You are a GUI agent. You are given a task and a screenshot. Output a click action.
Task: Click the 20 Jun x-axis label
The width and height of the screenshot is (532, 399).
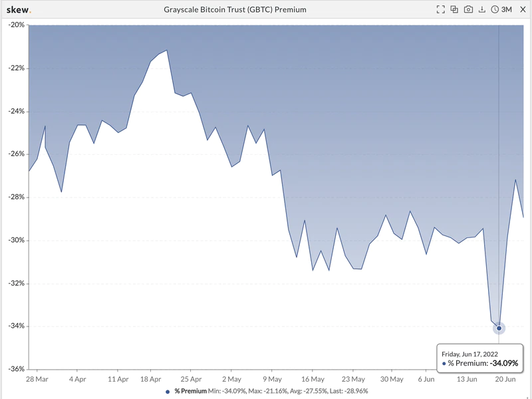[507, 379]
